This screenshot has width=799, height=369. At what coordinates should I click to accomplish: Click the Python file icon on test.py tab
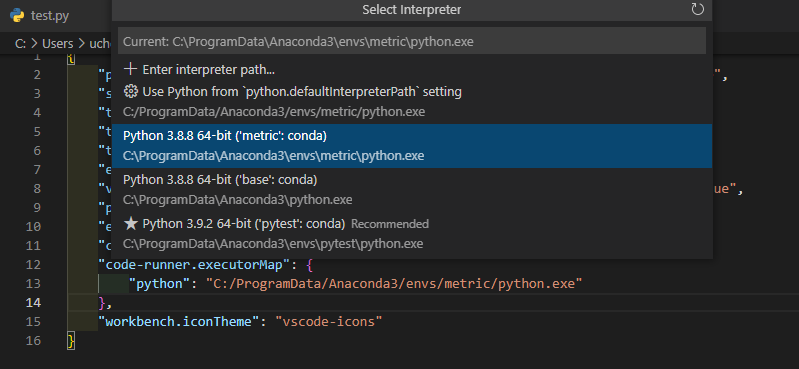[17, 15]
